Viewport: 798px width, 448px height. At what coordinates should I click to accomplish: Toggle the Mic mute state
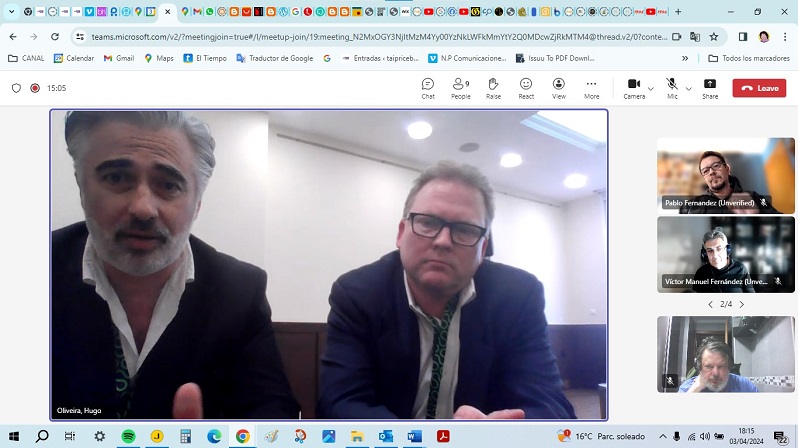pyautogui.click(x=672, y=88)
